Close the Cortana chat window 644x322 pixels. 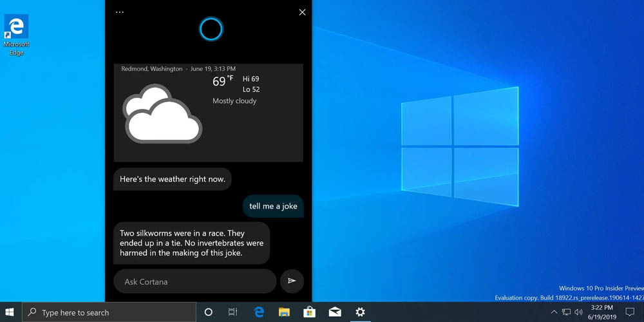click(x=302, y=12)
